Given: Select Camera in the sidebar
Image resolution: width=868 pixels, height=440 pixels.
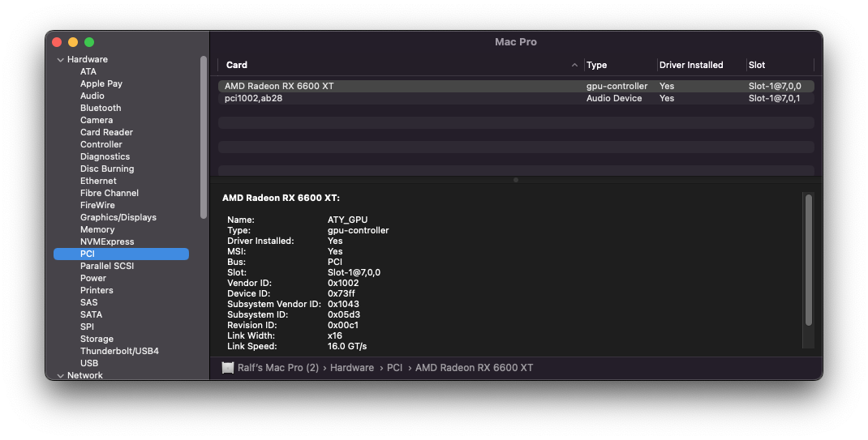Looking at the screenshot, I should [97, 120].
